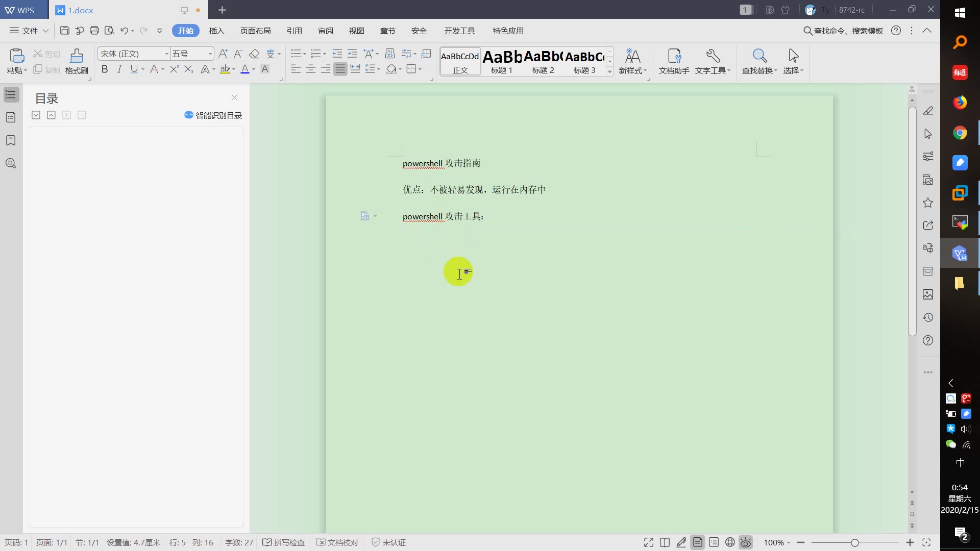This screenshot has height=551, width=980.
Task: Click the save document icon
Action: tap(65, 31)
